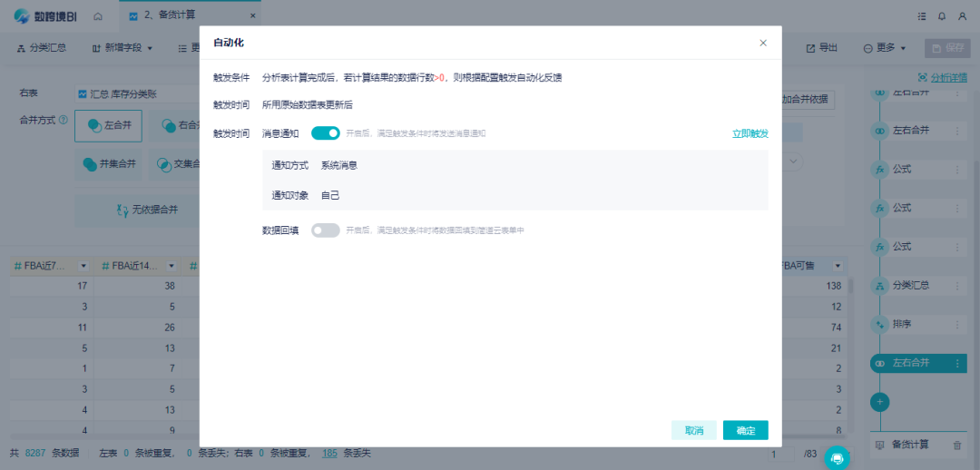Close the 自动化 dialog with X
The height and width of the screenshot is (470, 980).
762,44
